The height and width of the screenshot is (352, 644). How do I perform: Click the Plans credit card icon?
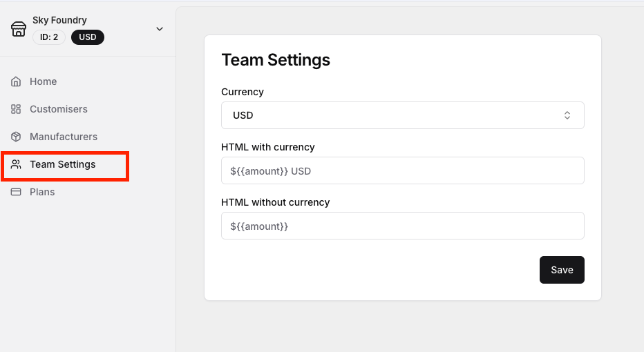click(16, 192)
